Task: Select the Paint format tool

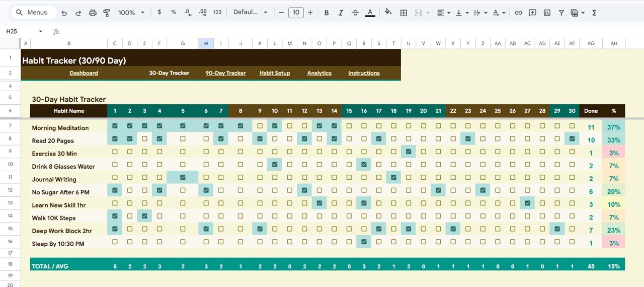Action: 107,13
